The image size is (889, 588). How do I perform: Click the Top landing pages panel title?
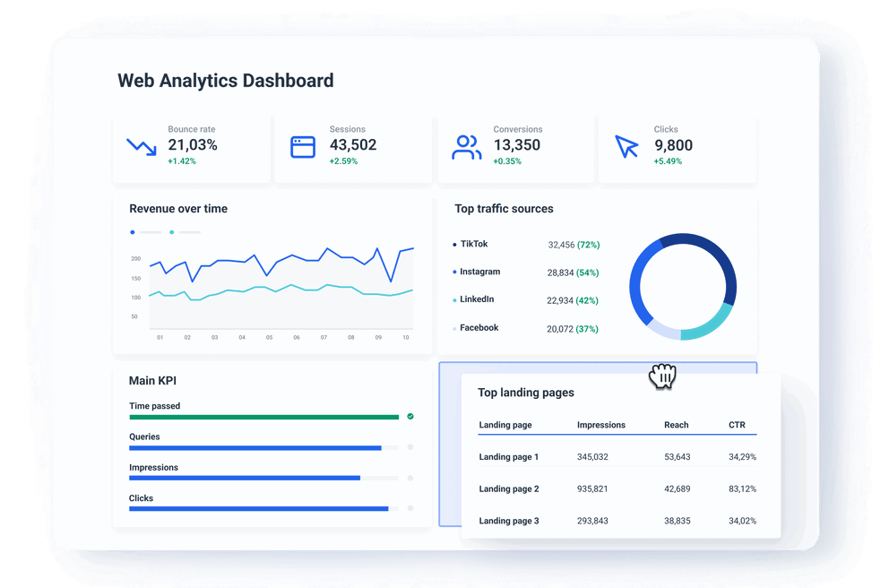[x=529, y=393]
